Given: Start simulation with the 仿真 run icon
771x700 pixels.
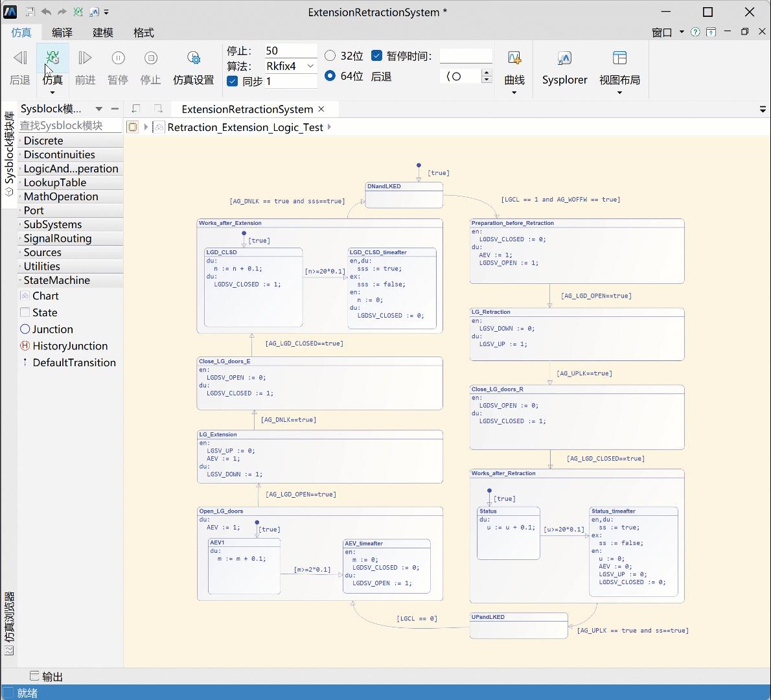Looking at the screenshot, I should click(52, 59).
